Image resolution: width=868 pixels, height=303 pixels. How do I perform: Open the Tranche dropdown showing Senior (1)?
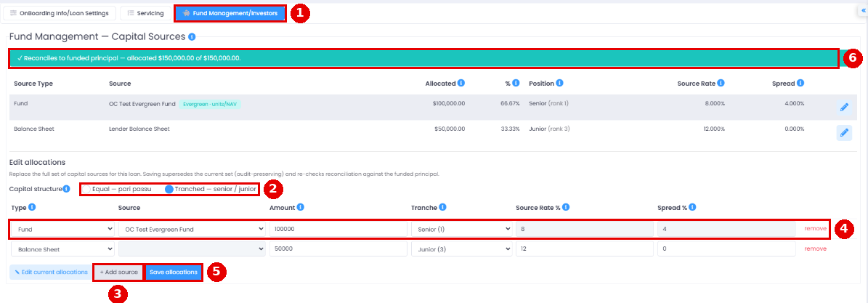coord(462,229)
